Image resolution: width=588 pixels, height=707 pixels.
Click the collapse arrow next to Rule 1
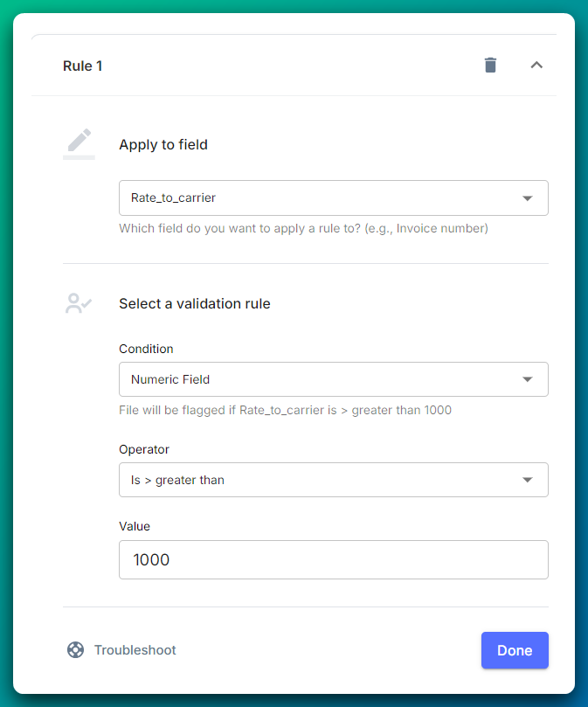click(x=536, y=66)
